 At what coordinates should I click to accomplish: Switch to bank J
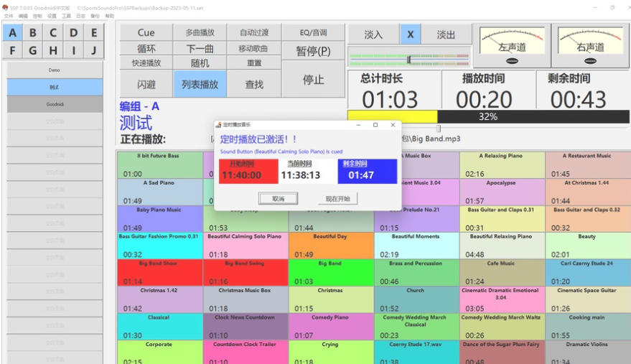[94, 50]
